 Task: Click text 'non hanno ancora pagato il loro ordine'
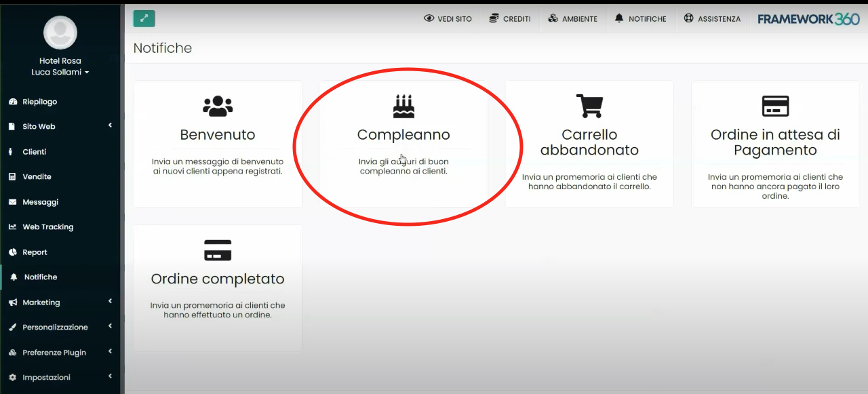(775, 191)
